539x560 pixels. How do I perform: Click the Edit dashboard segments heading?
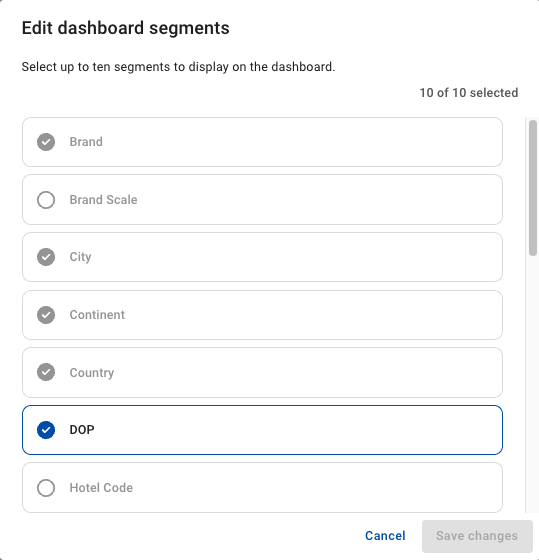[x=125, y=28]
